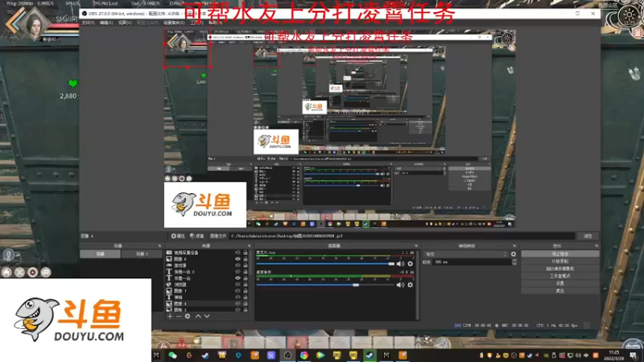Click the transition duration 300 ms field
This screenshot has height=362, width=644.
click(473, 262)
